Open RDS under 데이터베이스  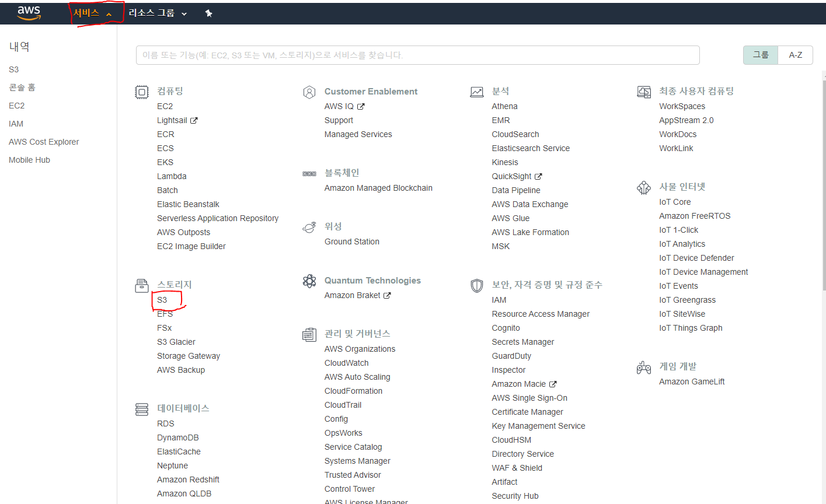[x=166, y=423]
